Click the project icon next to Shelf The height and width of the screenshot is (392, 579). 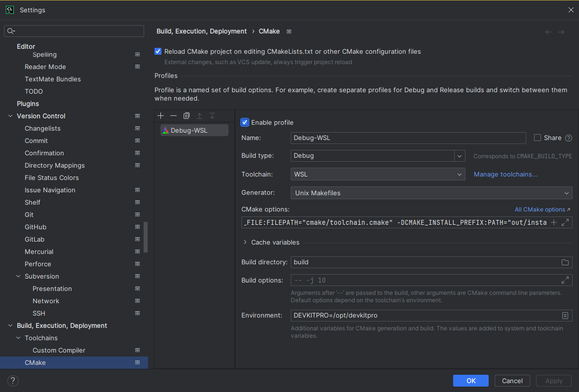point(137,203)
